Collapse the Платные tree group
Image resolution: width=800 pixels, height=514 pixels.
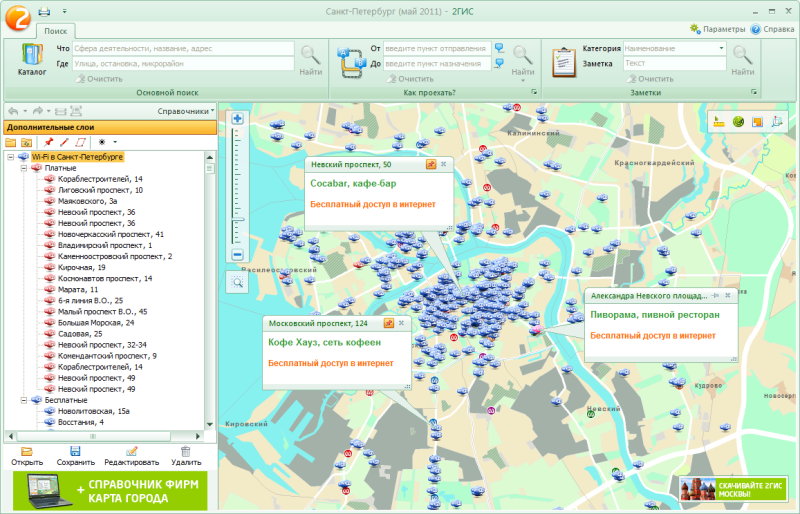point(23,168)
